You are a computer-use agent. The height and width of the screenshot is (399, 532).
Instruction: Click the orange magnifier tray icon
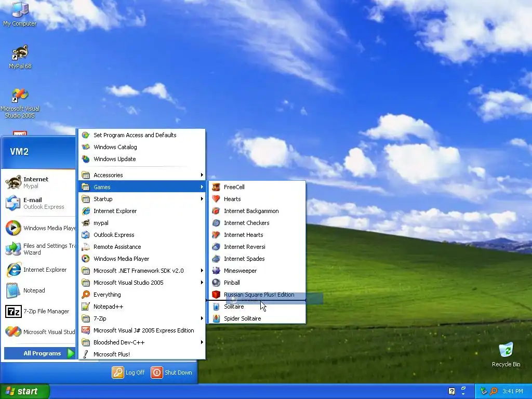tap(494, 391)
